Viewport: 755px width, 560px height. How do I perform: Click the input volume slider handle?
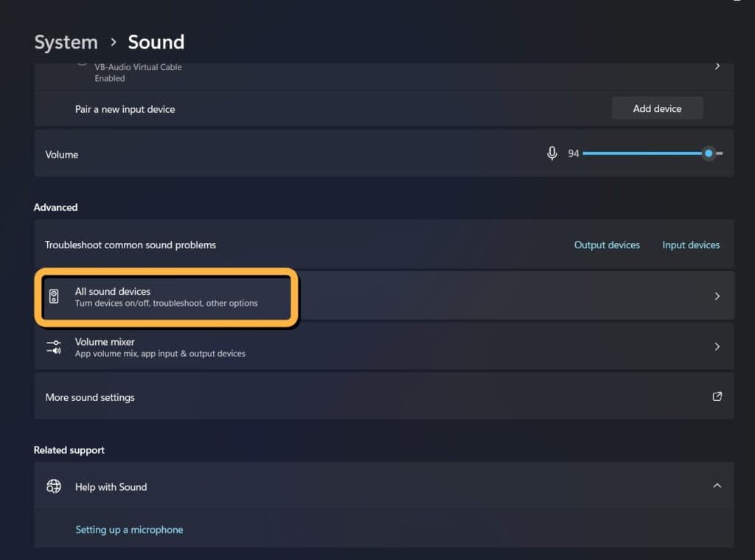(x=709, y=153)
